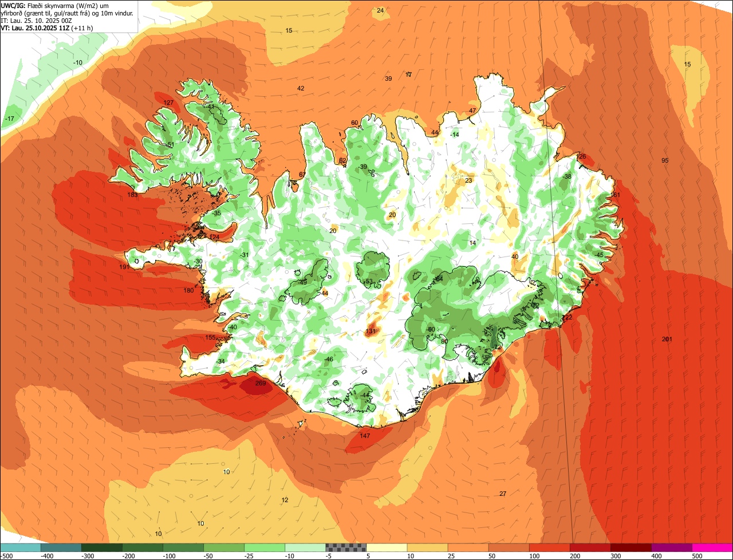733x560 pixels.
Task: Click the 47 value on the north coast
Action: [x=472, y=111]
